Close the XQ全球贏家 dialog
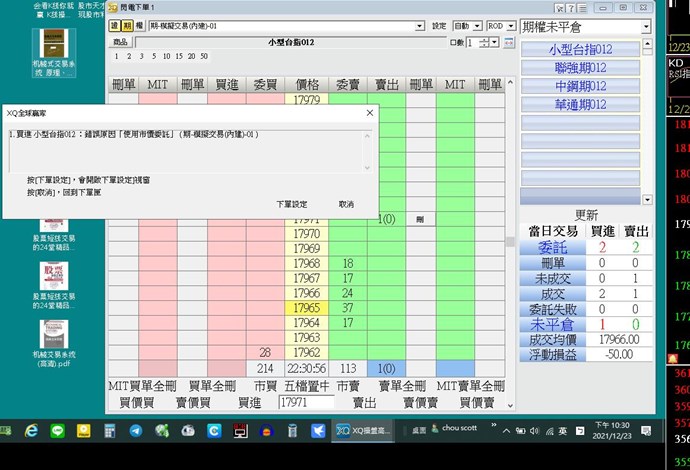The image size is (690, 470). tap(369, 113)
